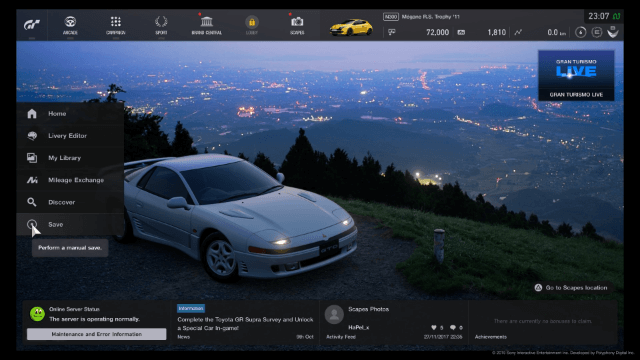
Task: Click the N300 car class badge
Action: [391, 17]
